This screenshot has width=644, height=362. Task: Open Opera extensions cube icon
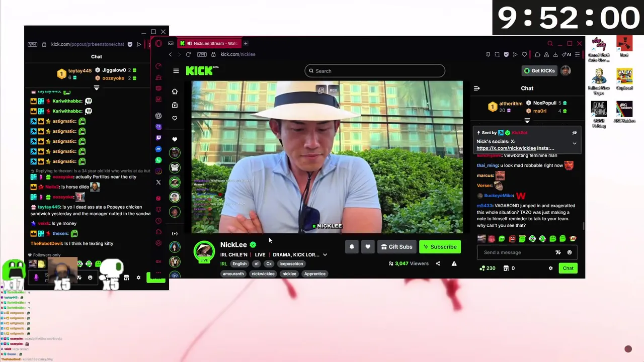(537, 54)
